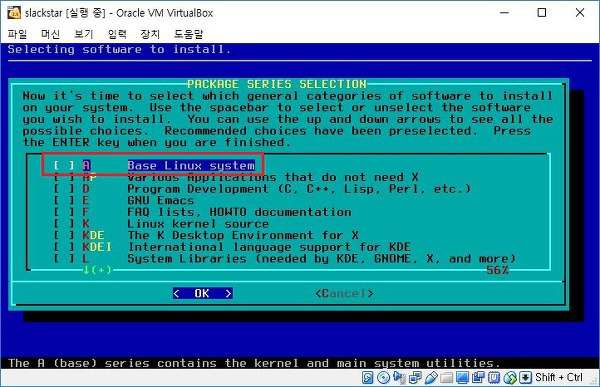Click the "Selecting software to install." header text
Screen dimensions: 600x387
click(x=119, y=49)
